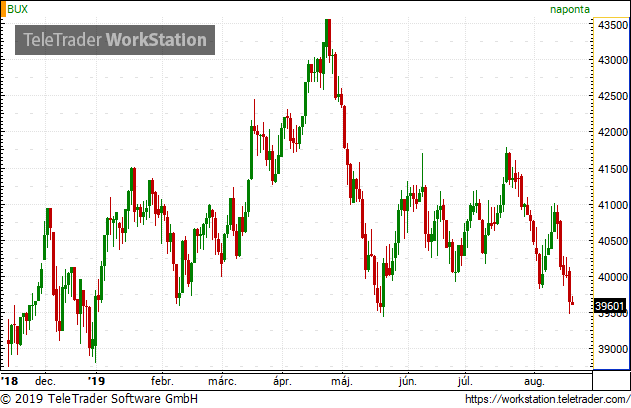Click the máj. month label

(x=342, y=381)
